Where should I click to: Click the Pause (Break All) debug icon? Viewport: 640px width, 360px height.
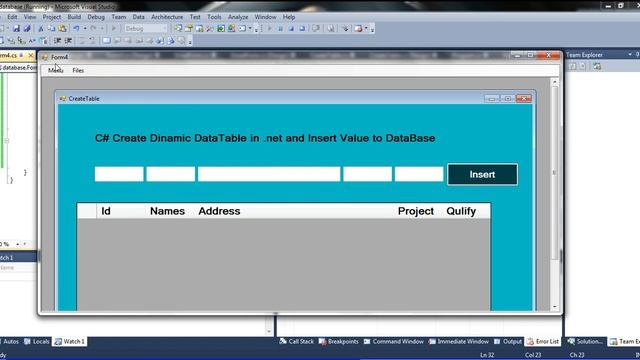(x=280, y=29)
